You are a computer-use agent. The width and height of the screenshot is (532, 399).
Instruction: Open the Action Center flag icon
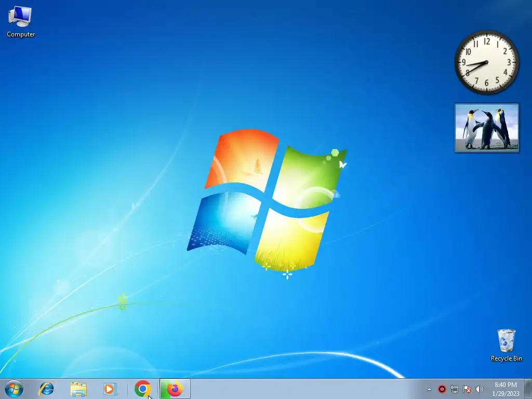coord(467,389)
